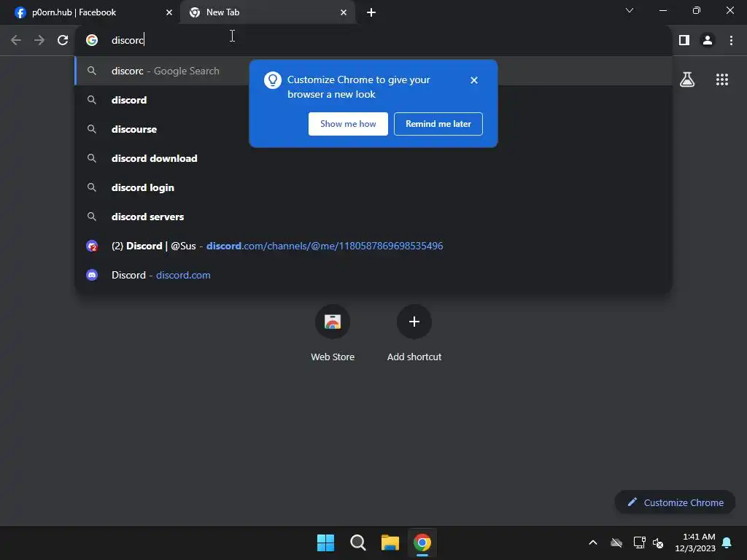Viewport: 747px width, 560px height.
Task: Select discorc Google Search suggestion
Action: click(373, 71)
